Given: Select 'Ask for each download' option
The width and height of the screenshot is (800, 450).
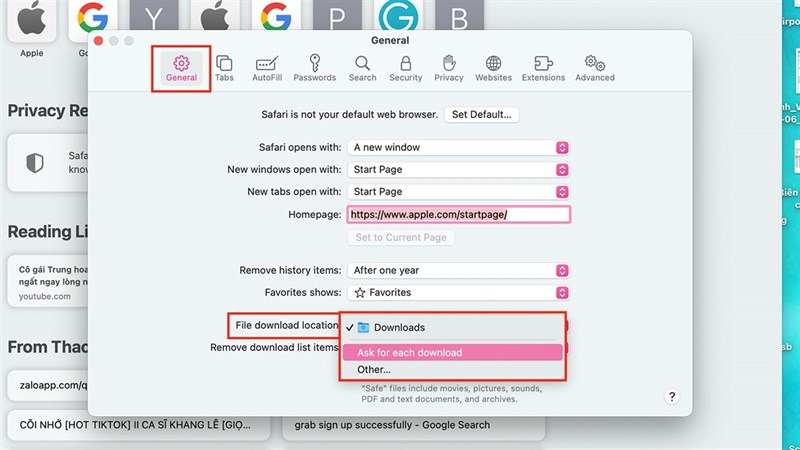Looking at the screenshot, I should [x=452, y=353].
